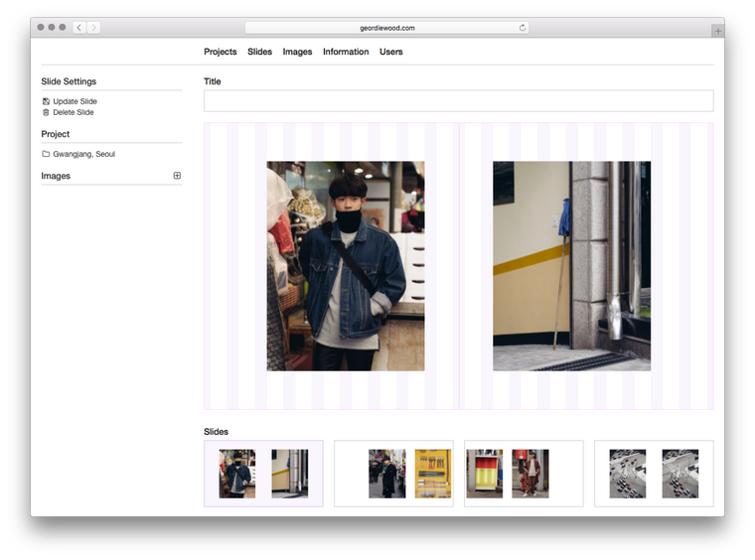Reload the page with the refresh icon

(x=523, y=28)
